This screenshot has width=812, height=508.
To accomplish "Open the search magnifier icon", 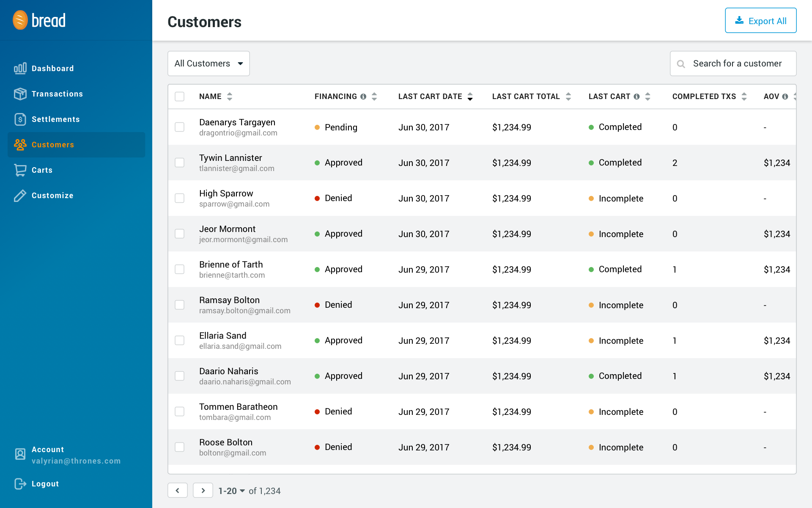I will 681,63.
